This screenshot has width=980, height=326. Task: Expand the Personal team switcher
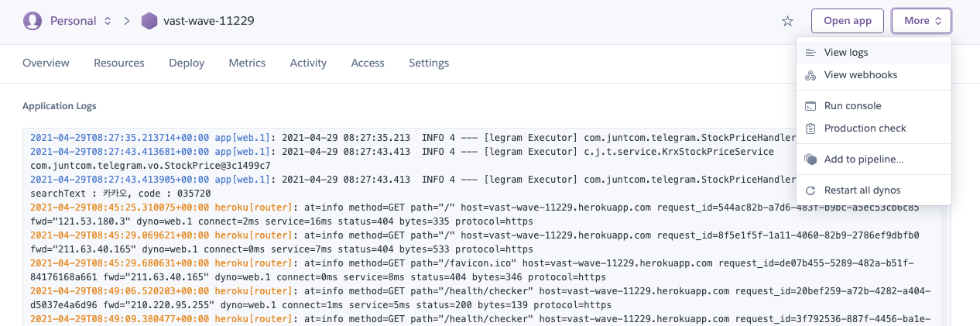point(108,21)
